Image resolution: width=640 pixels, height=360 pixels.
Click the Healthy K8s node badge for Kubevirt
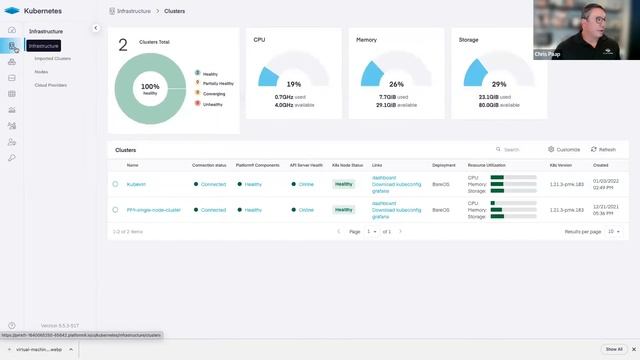[344, 184]
